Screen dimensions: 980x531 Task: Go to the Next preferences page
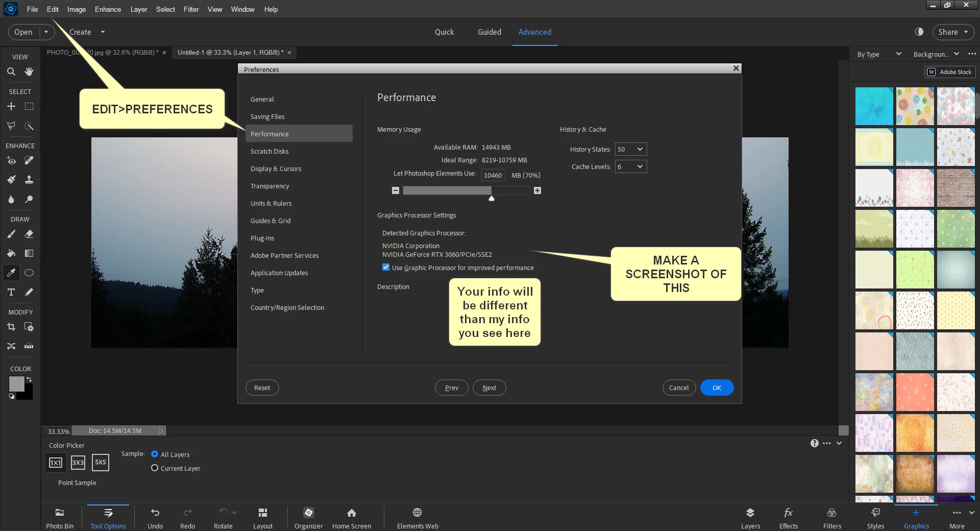click(489, 388)
